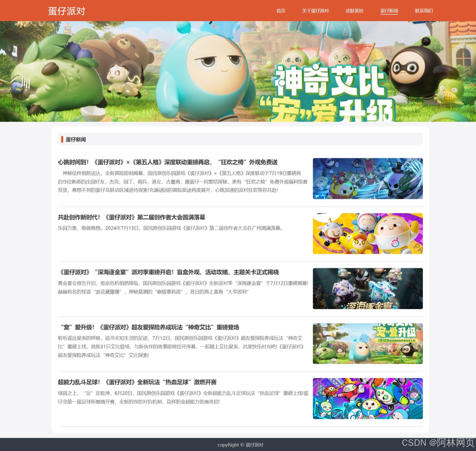Click the 深海逐金宴 dark news thumbnail
The image size is (476, 451).
pyautogui.click(x=368, y=289)
